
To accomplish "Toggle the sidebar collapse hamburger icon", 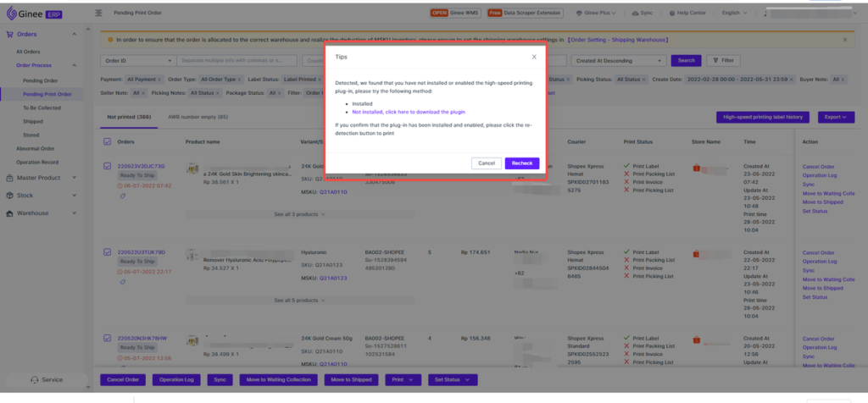I will tap(99, 13).
